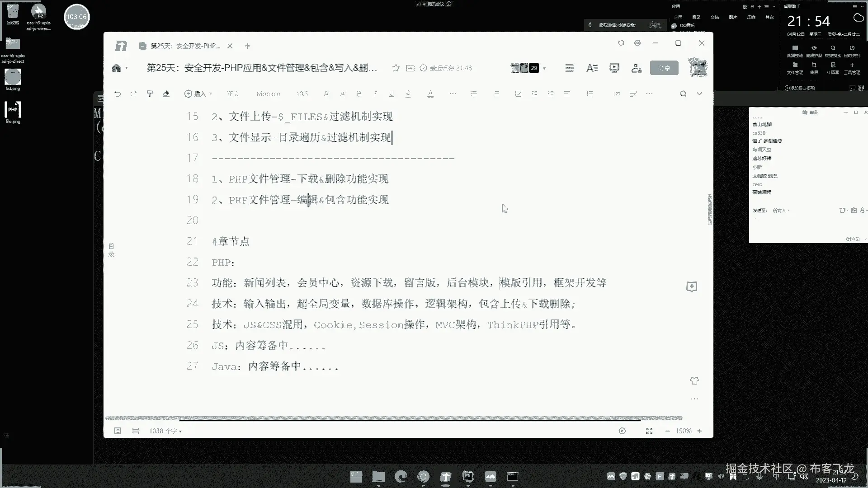Insert a checkbox to-do item
Viewport: 868px width, 488px height.
tap(518, 94)
